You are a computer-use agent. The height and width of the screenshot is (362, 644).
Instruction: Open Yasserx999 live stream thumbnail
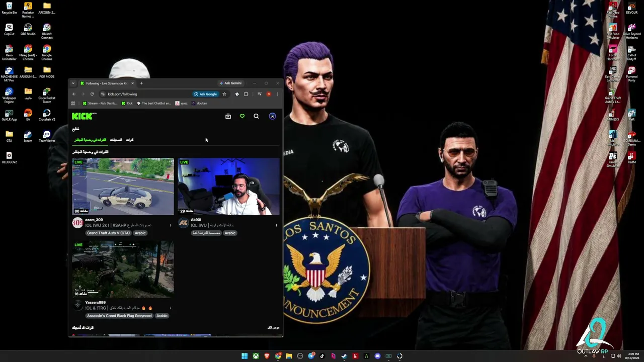[123, 269]
